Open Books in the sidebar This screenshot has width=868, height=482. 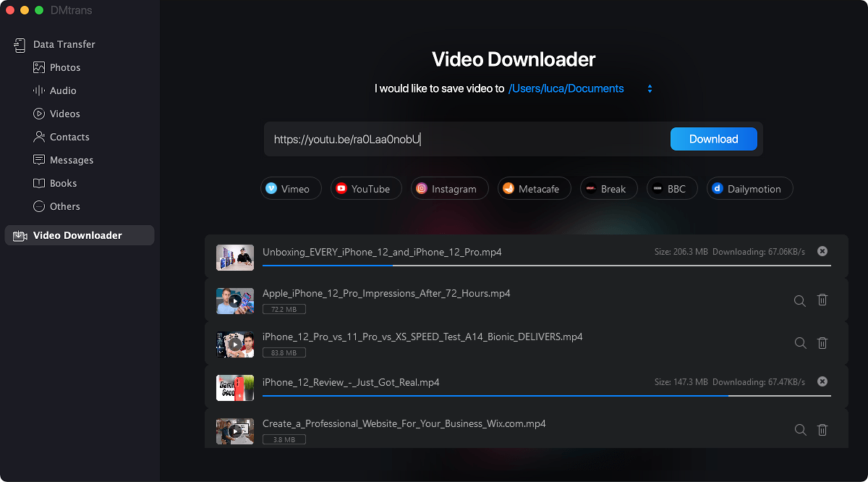(55, 183)
